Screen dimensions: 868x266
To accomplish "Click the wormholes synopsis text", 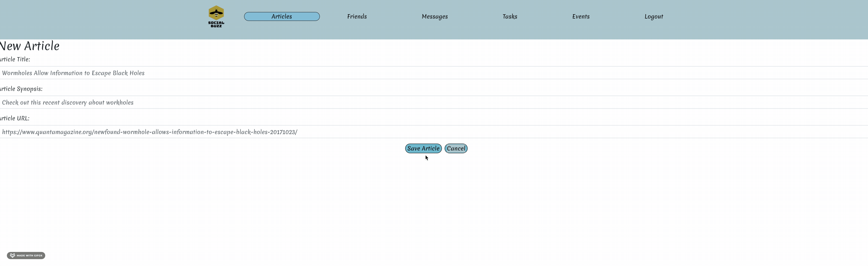I will [x=68, y=102].
